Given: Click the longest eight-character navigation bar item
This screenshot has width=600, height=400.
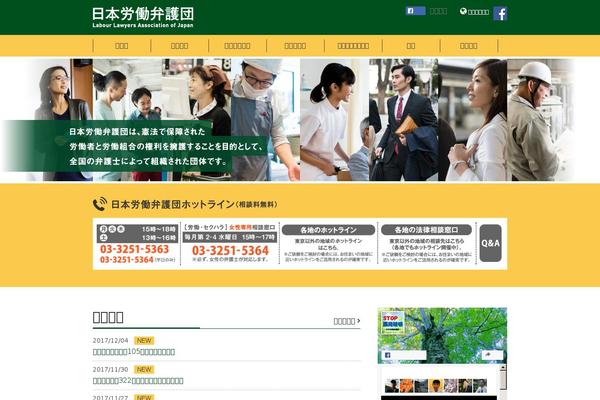Looking at the screenshot, I should tap(353, 46).
